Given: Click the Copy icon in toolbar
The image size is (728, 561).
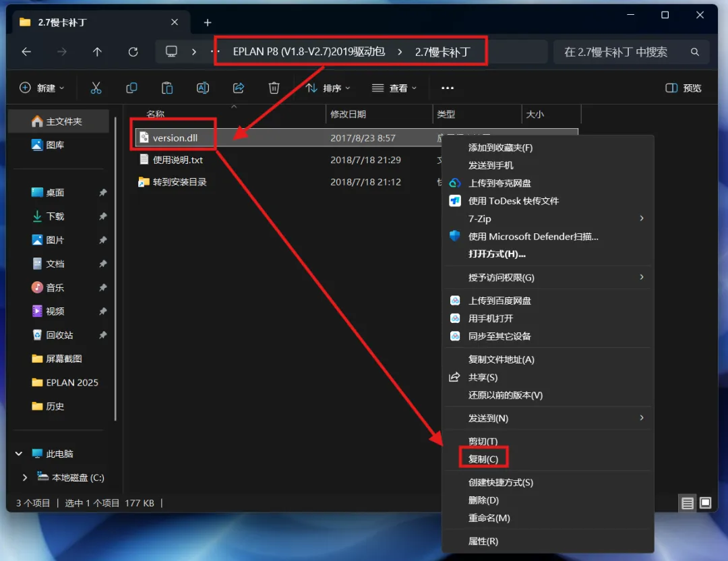Looking at the screenshot, I should pyautogui.click(x=132, y=88).
